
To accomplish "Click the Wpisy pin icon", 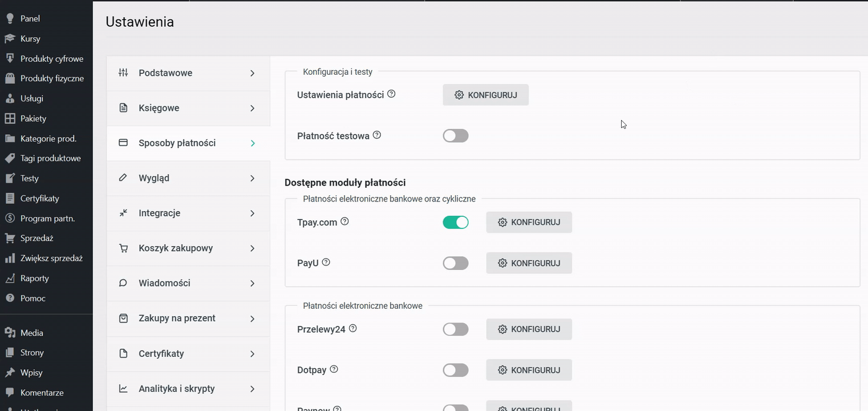I will [10, 373].
